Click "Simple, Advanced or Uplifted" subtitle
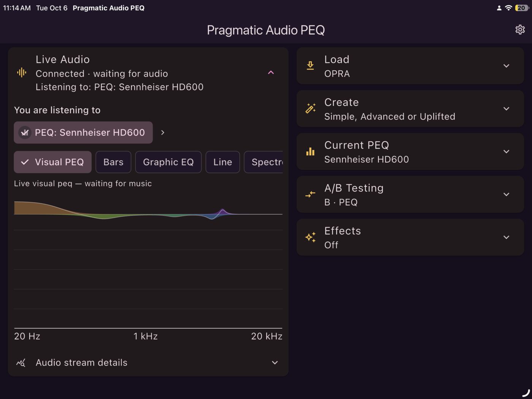 point(389,117)
